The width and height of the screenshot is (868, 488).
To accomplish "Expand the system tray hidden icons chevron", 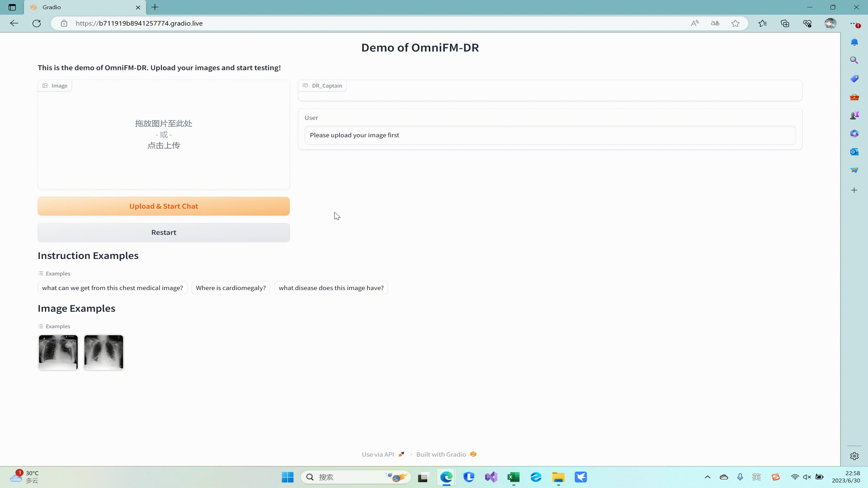I will click(x=707, y=477).
